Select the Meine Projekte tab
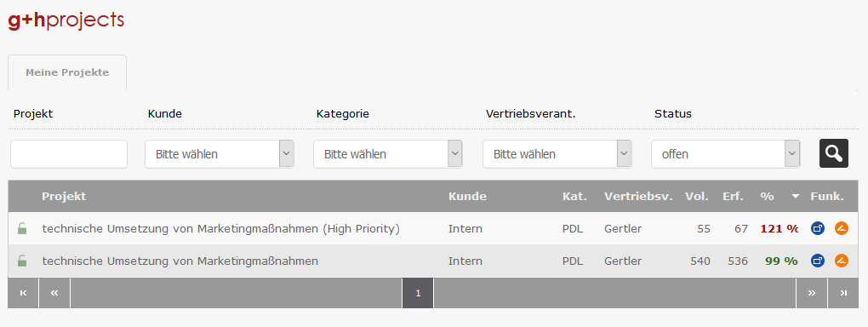868x327 pixels. pos(67,72)
